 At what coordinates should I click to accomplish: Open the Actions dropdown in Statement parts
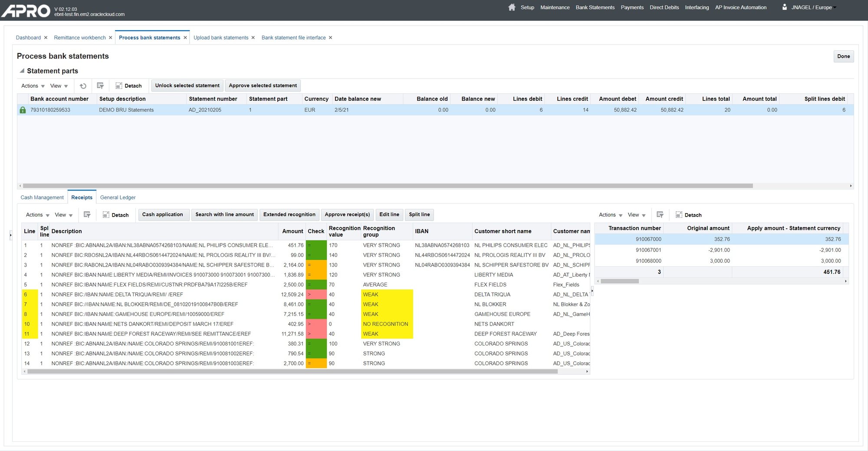click(x=33, y=86)
